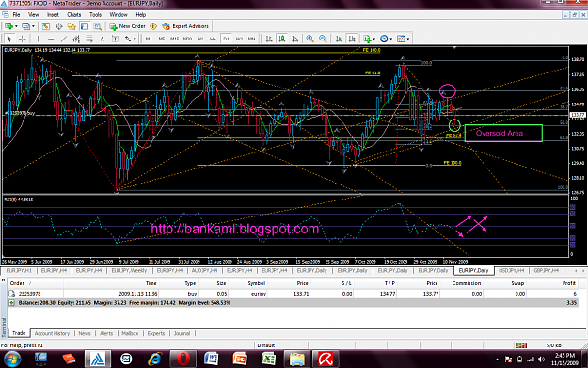This screenshot has width=588, height=368.
Task: Open the Tools menu
Action: (95, 15)
